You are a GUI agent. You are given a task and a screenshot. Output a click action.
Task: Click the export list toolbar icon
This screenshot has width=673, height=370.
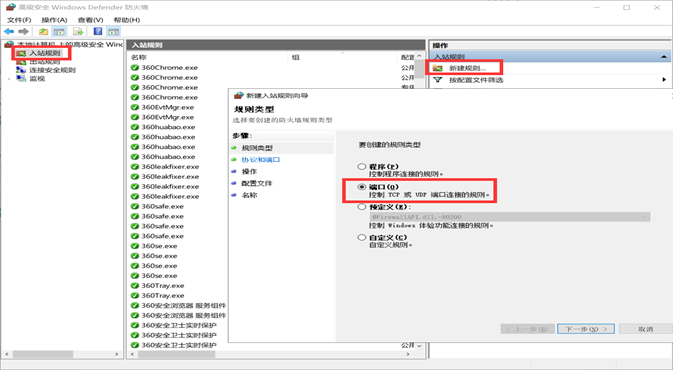point(78,31)
